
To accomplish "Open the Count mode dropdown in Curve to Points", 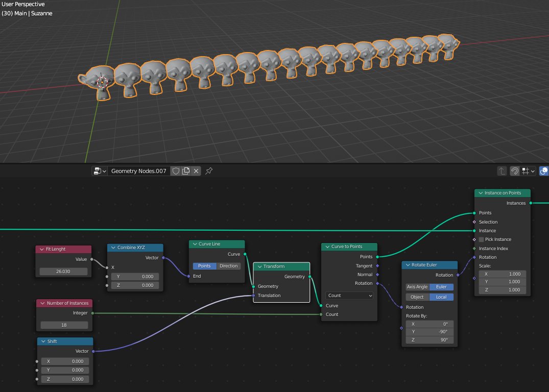I will pyautogui.click(x=349, y=296).
